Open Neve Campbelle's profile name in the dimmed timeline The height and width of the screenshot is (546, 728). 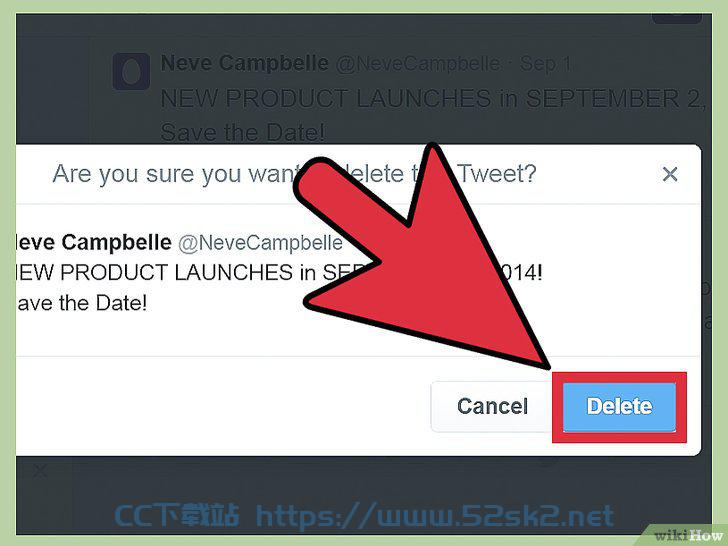click(x=245, y=63)
